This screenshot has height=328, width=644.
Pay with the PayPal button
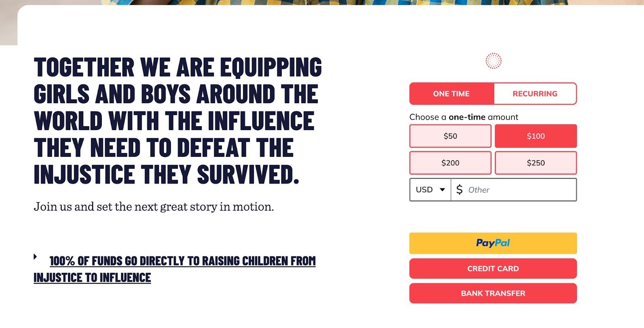pyautogui.click(x=493, y=243)
